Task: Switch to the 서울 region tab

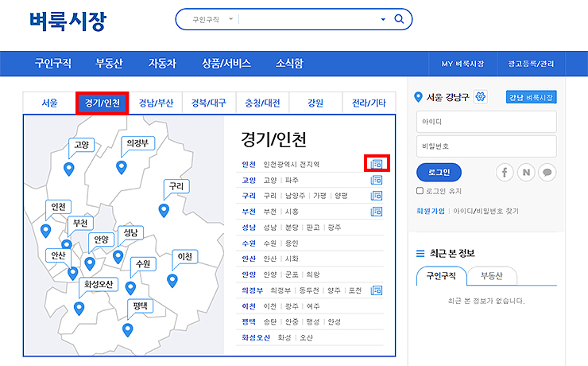Action: pyautogui.click(x=49, y=103)
